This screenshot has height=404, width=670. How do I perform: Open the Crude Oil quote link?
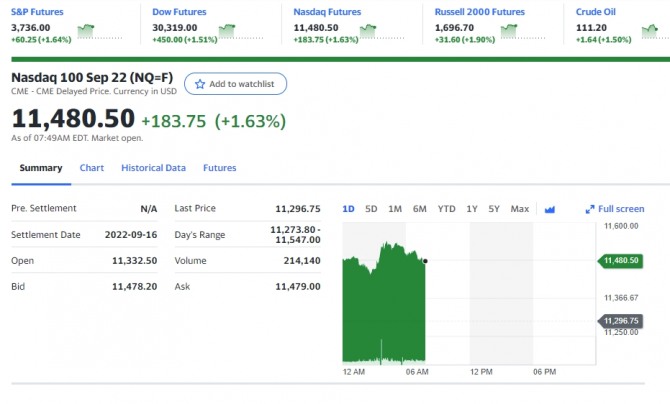(x=596, y=12)
